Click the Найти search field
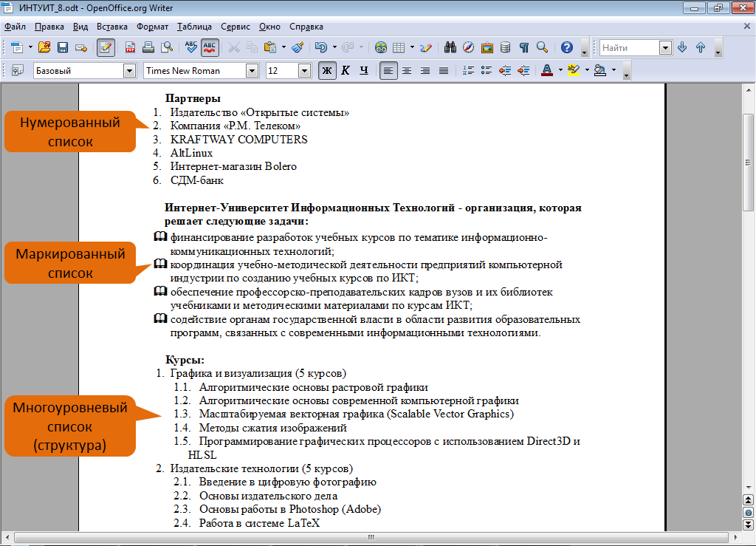The image size is (756, 546). [x=629, y=48]
